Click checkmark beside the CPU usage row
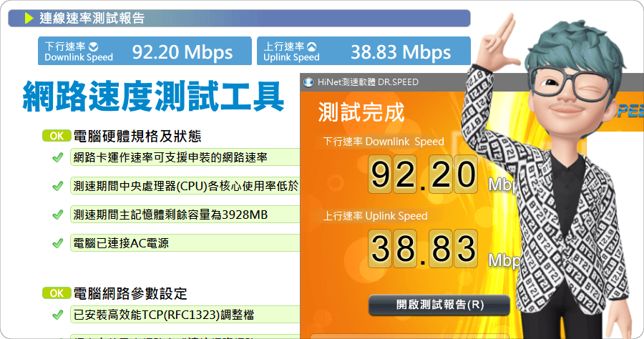644x339 pixels. click(x=58, y=187)
